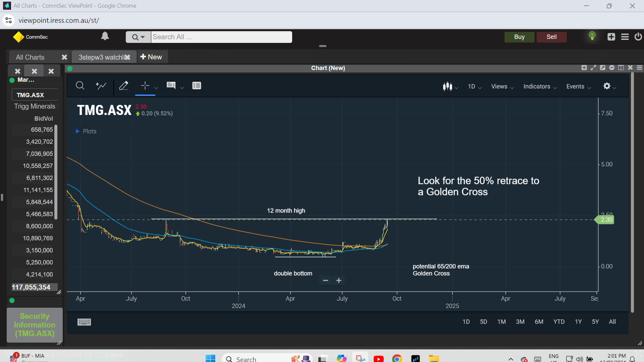Viewport: 644px width, 362px height.
Task: Set chart range to 6M
Action: [539, 322]
